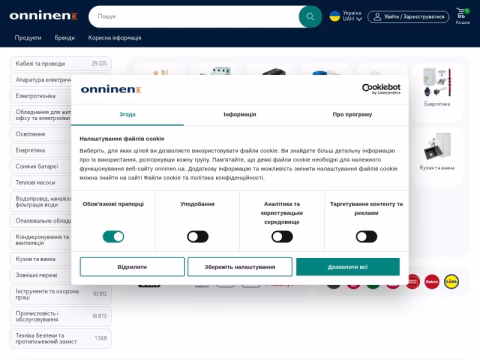Switch to the Про програму tab
The width and height of the screenshot is (480, 360).
(x=352, y=114)
